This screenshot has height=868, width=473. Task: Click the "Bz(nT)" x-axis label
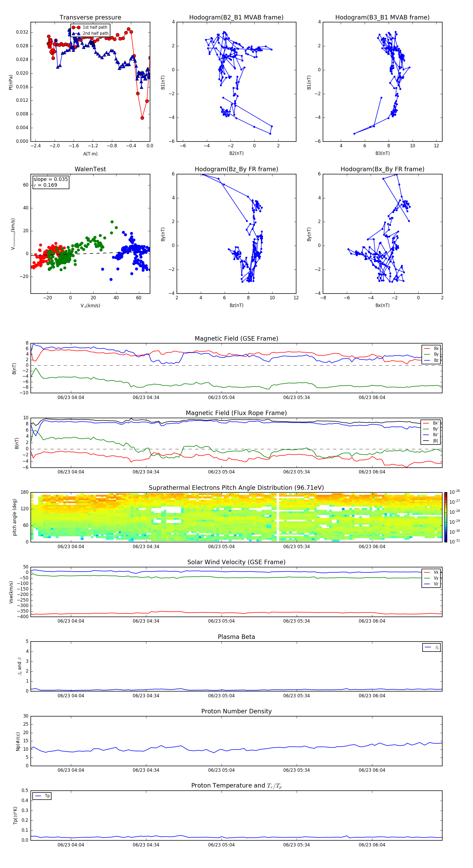point(236,305)
